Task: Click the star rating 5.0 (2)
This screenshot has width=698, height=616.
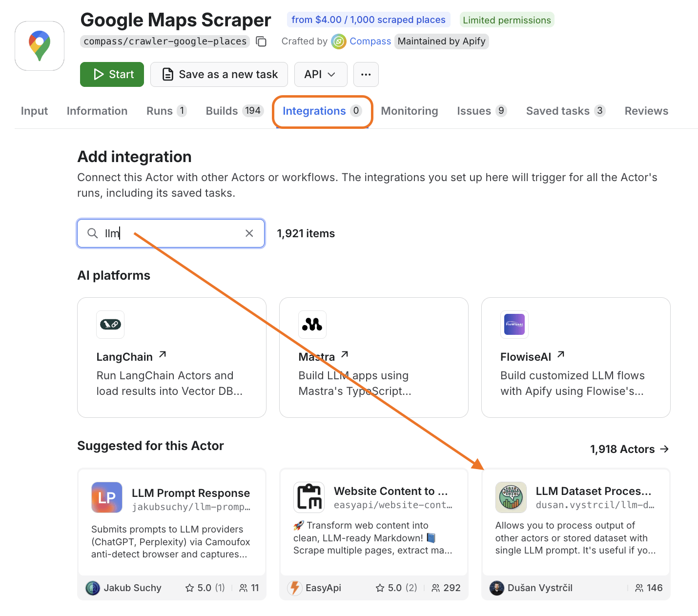Action: point(396,588)
